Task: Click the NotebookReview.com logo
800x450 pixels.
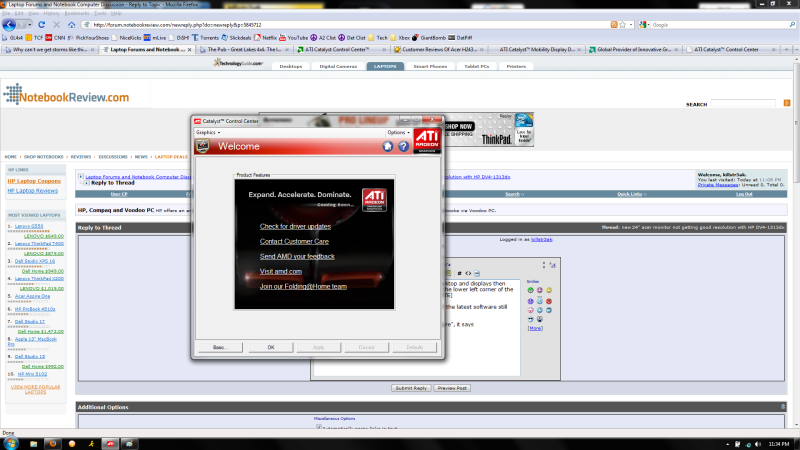Action: (x=66, y=95)
